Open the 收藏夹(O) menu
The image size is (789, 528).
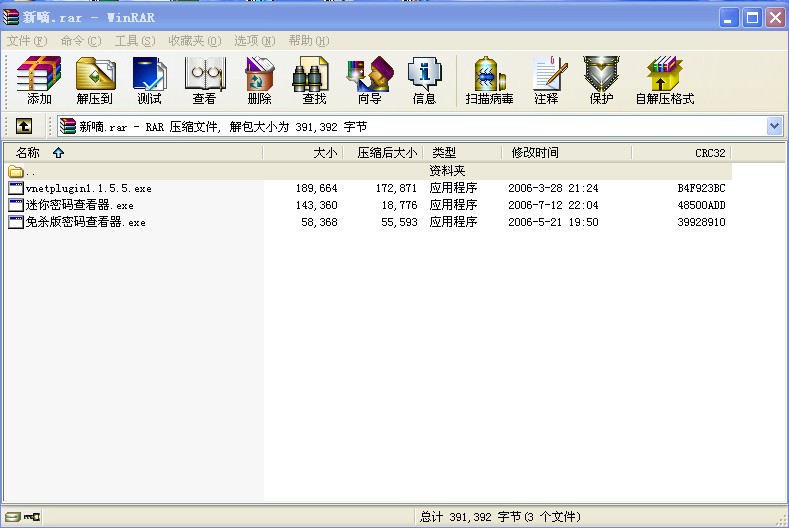click(194, 41)
